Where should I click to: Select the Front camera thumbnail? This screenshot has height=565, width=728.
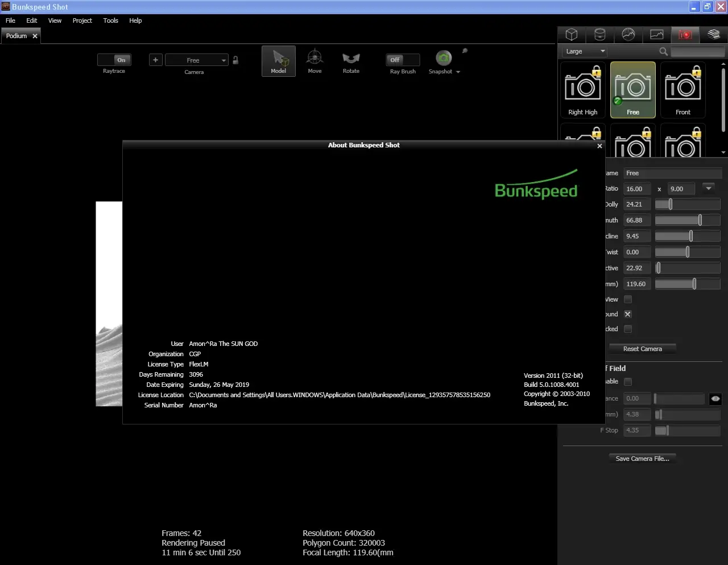pos(683,90)
